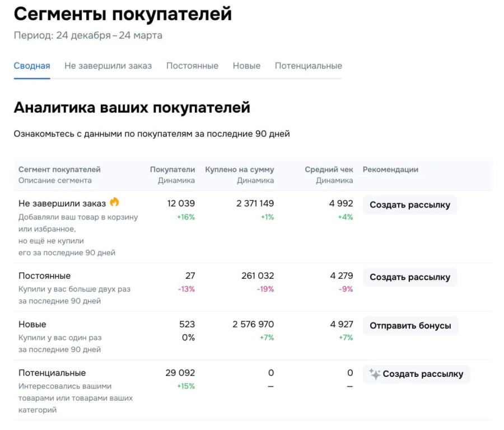Image resolution: width=504 pixels, height=430 pixels.
Task: Click the buyers count 523
Action: click(x=187, y=324)
